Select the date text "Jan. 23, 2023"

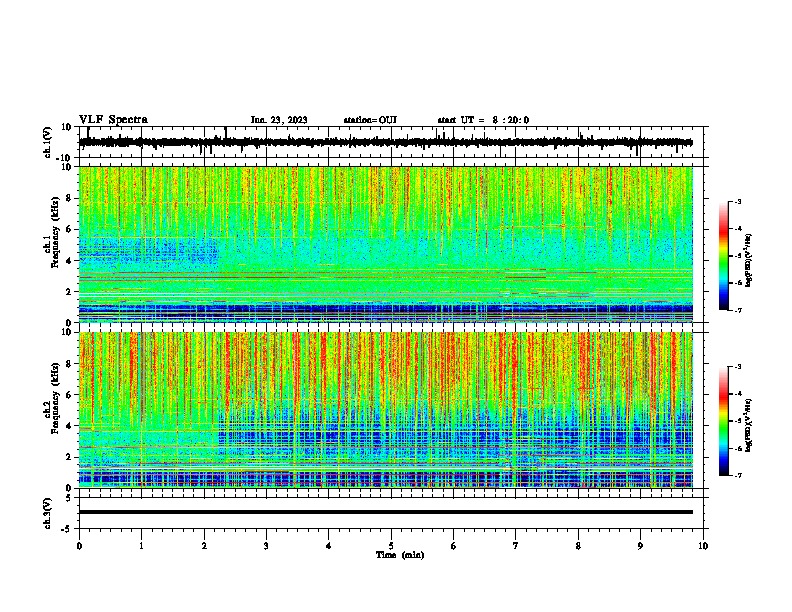click(x=279, y=120)
